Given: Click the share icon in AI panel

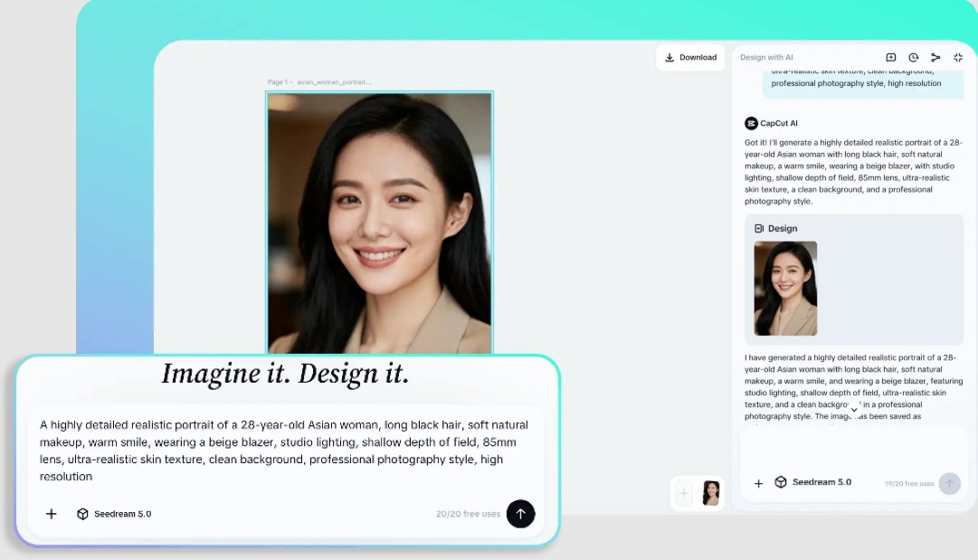Looking at the screenshot, I should click(935, 57).
